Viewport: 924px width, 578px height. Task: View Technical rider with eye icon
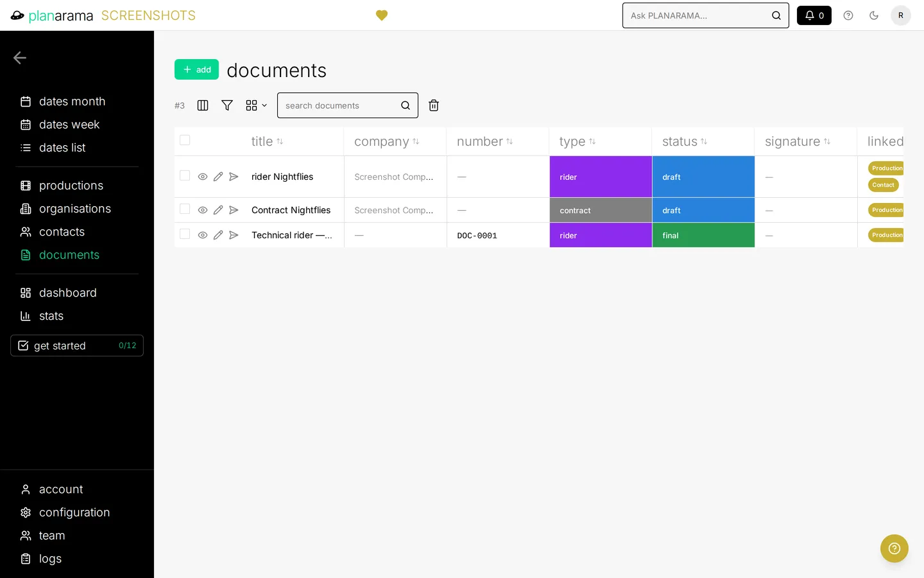(203, 235)
